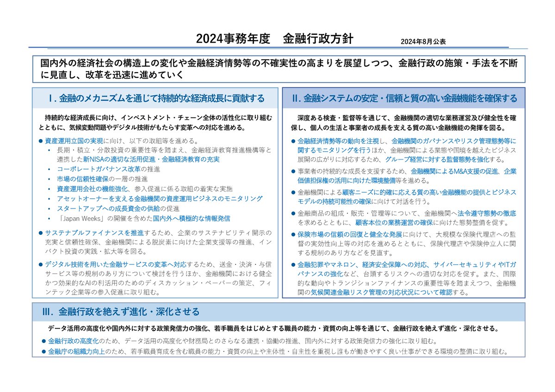
Task: Click "新NISAの適切な活用促進・金融経済教育の充実"
Action: click(152, 159)
